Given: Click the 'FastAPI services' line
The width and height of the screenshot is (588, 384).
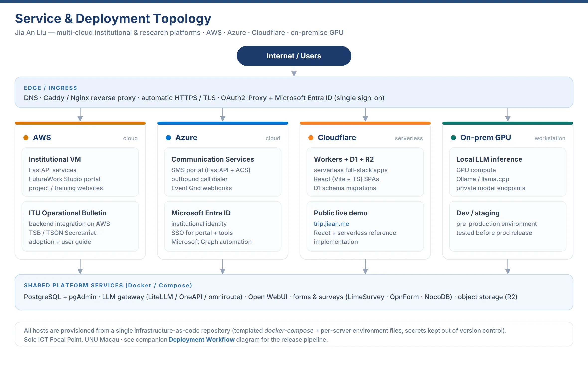Looking at the screenshot, I should point(53,170).
